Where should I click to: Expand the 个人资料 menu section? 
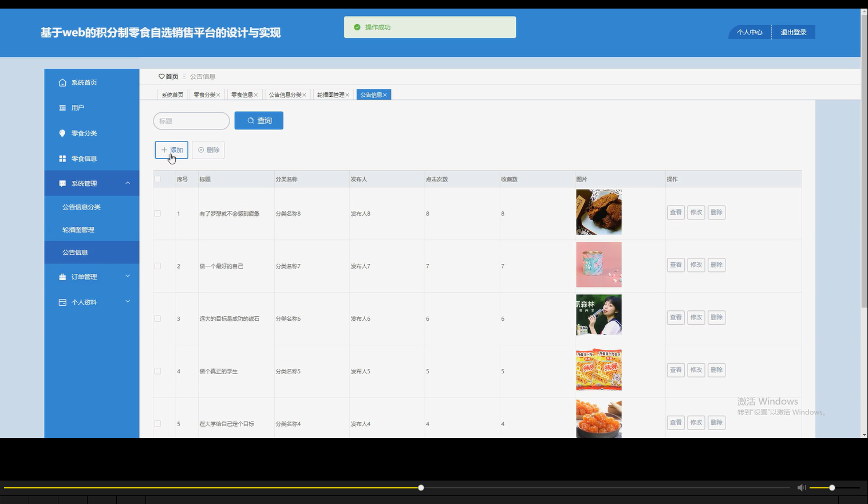point(127,302)
